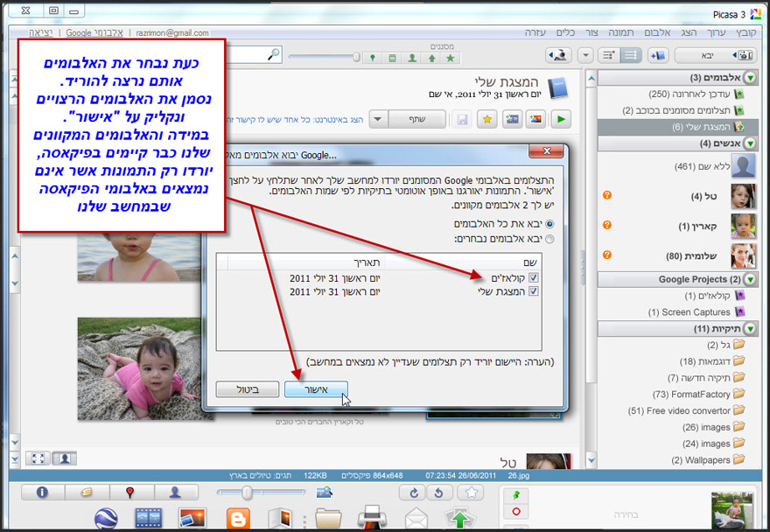
Task: Open photo info panel with the i icon
Action: 42,492
